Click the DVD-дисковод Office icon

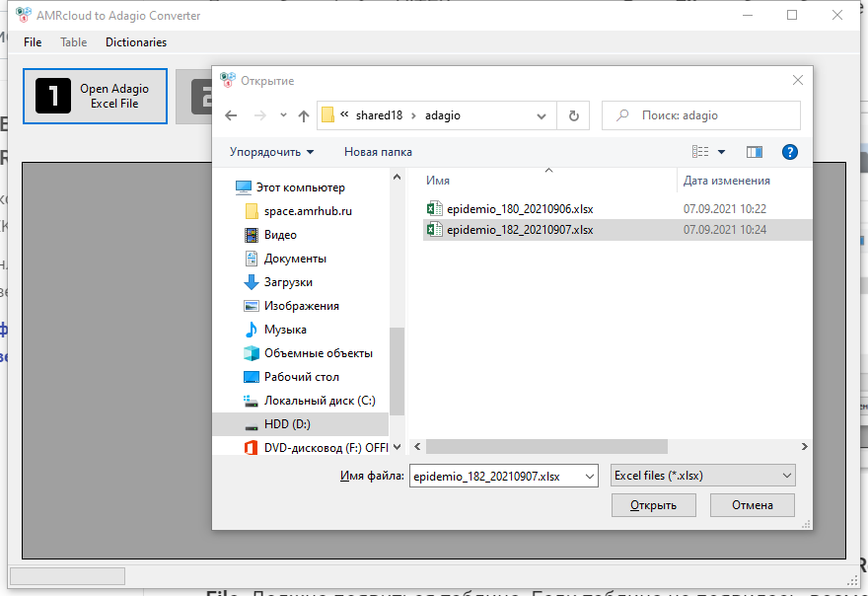point(252,448)
